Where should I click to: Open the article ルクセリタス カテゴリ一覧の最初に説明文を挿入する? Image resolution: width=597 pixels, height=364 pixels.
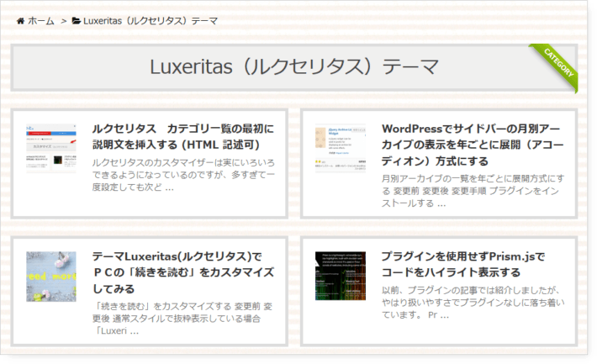point(182,137)
